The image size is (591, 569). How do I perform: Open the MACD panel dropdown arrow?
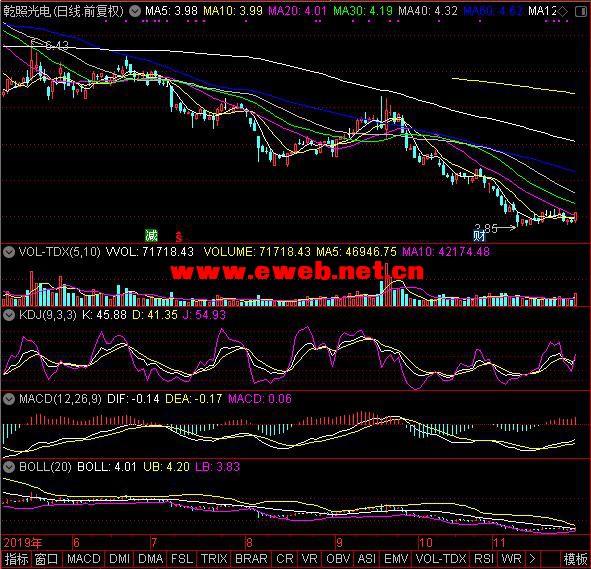[9, 399]
